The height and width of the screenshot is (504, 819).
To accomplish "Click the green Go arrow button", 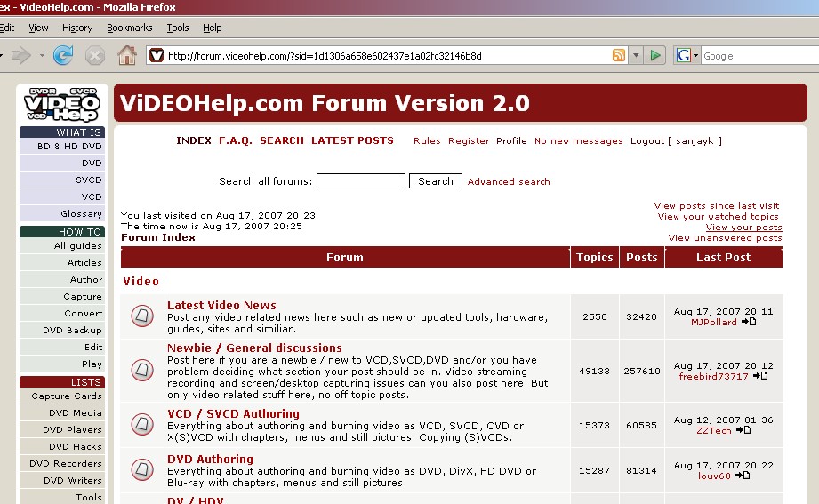I will [x=655, y=55].
